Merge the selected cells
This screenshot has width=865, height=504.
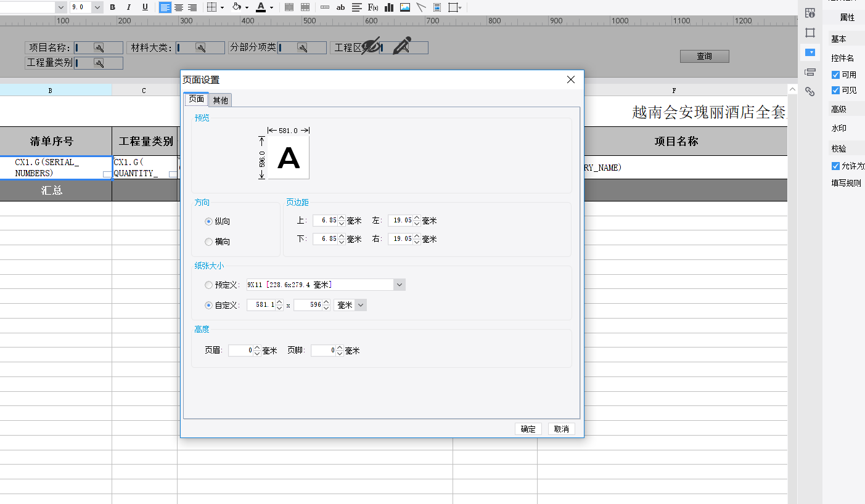(x=289, y=7)
